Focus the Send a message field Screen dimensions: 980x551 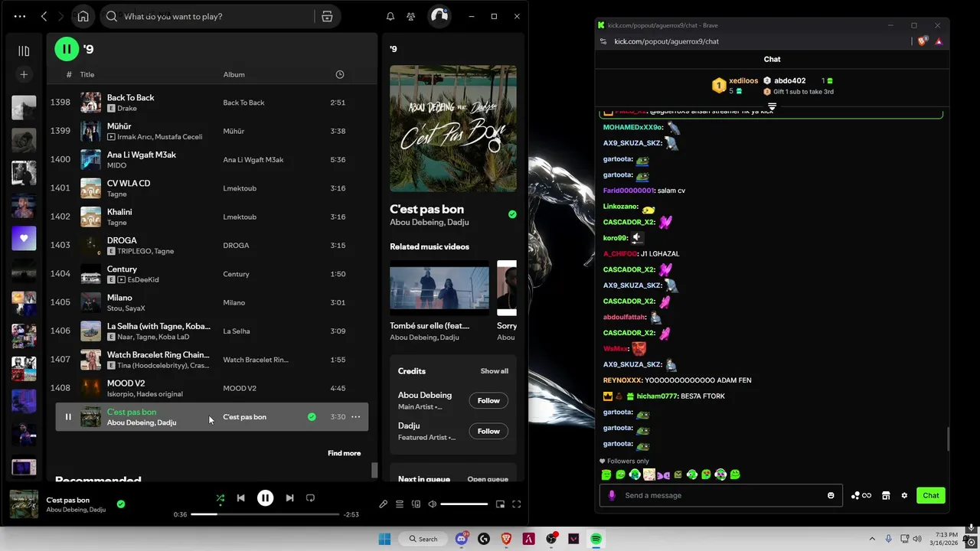pyautogui.click(x=721, y=495)
